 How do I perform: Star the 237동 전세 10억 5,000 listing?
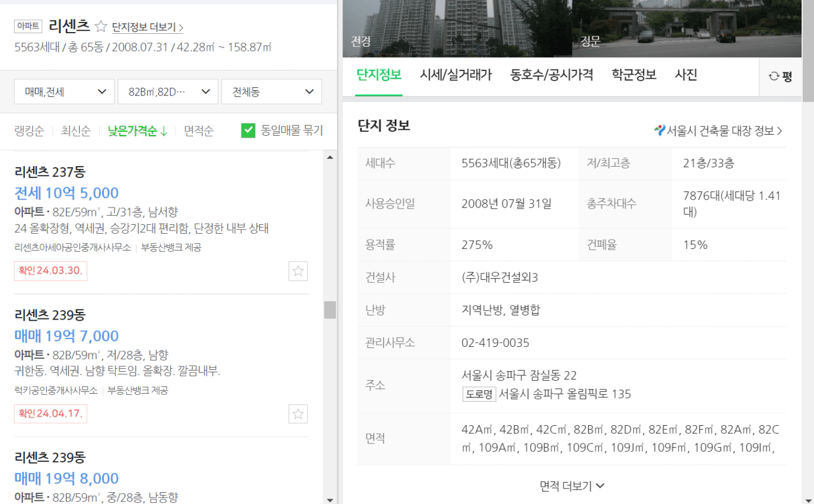pyautogui.click(x=298, y=271)
